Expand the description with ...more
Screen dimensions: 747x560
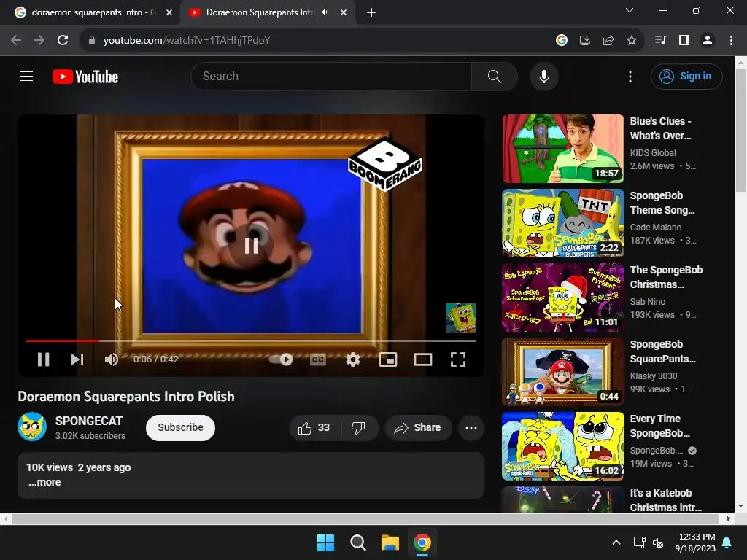click(44, 482)
